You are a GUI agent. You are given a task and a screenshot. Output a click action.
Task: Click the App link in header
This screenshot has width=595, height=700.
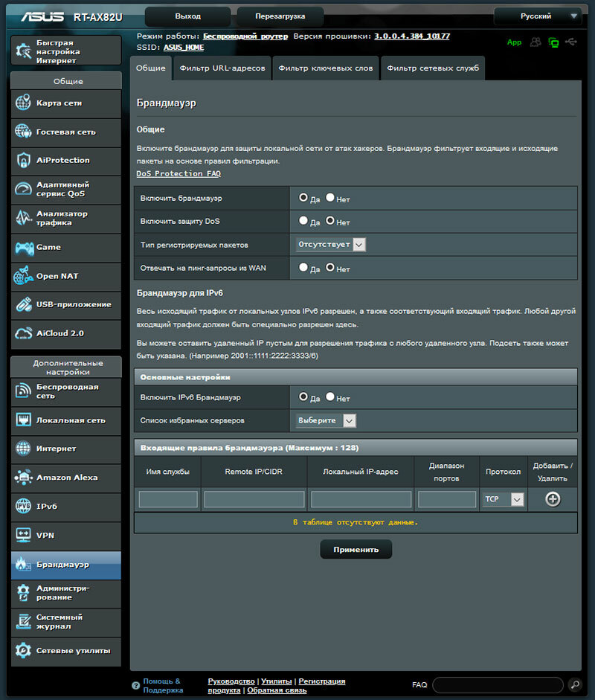tap(514, 42)
